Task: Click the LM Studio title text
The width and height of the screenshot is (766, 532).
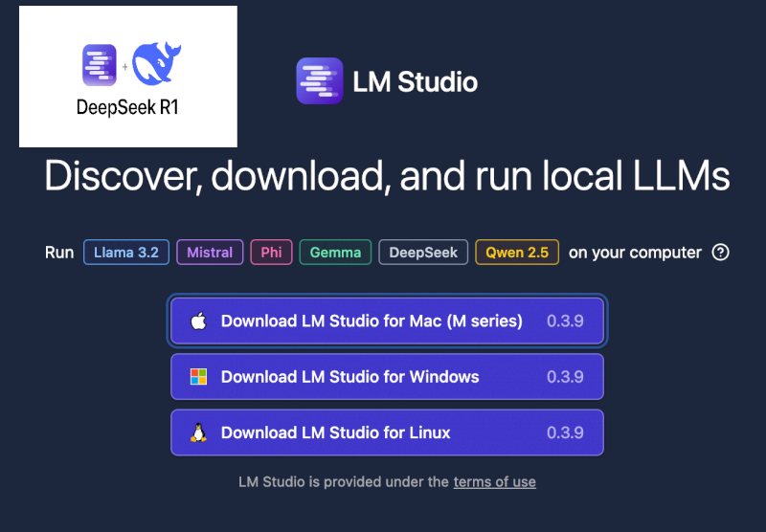Action: tap(416, 82)
